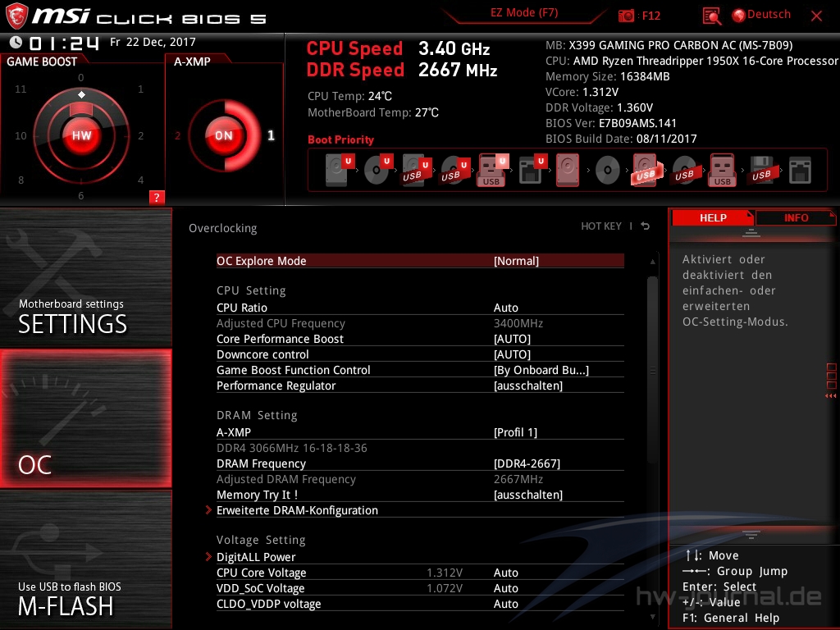Switch to the HELP tab
840x630 pixels.
(x=713, y=218)
